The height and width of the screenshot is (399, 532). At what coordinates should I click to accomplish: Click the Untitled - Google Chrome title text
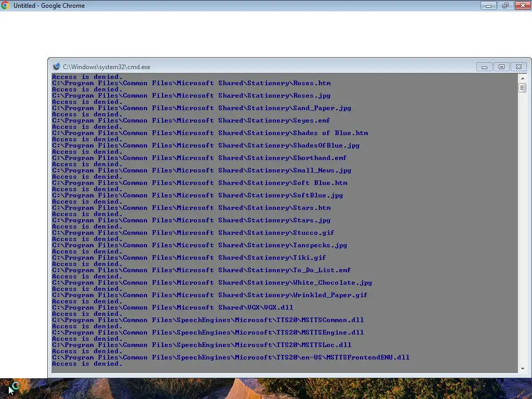[x=49, y=5]
